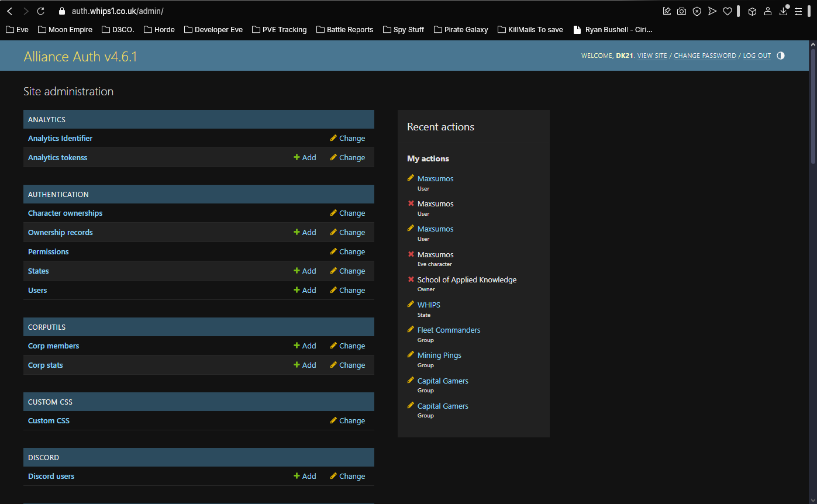Expand the Battle Reports bookmark folder
Viewport: 817px width, 504px height.
[344, 29]
